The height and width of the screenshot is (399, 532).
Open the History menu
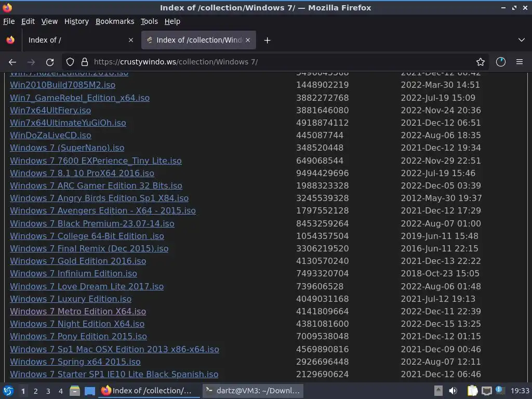(77, 21)
